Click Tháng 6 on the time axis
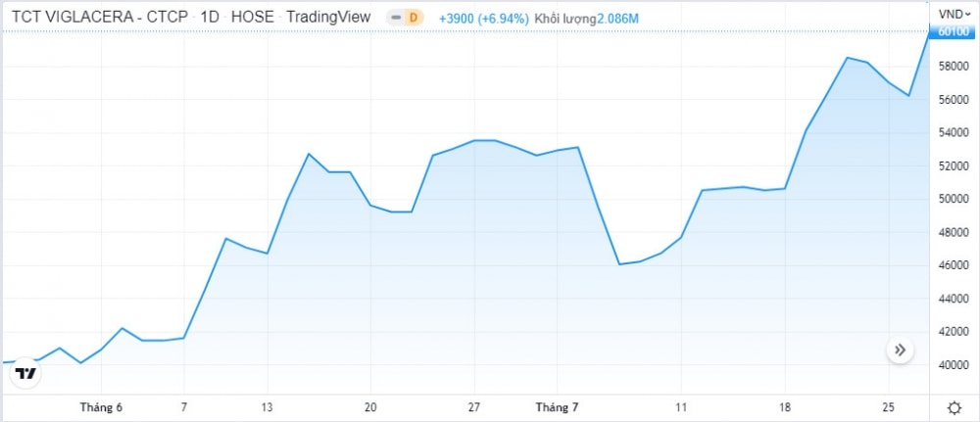980x422 pixels. pyautogui.click(x=102, y=407)
